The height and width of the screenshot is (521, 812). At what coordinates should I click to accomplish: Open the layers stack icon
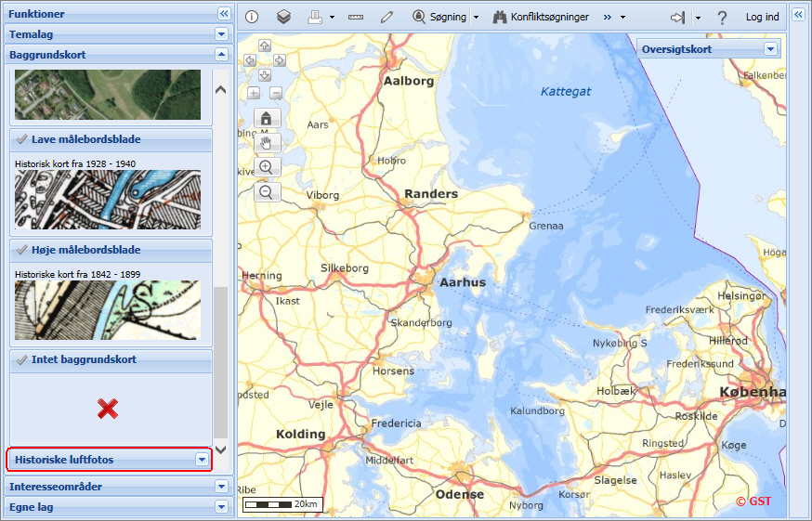pos(283,17)
